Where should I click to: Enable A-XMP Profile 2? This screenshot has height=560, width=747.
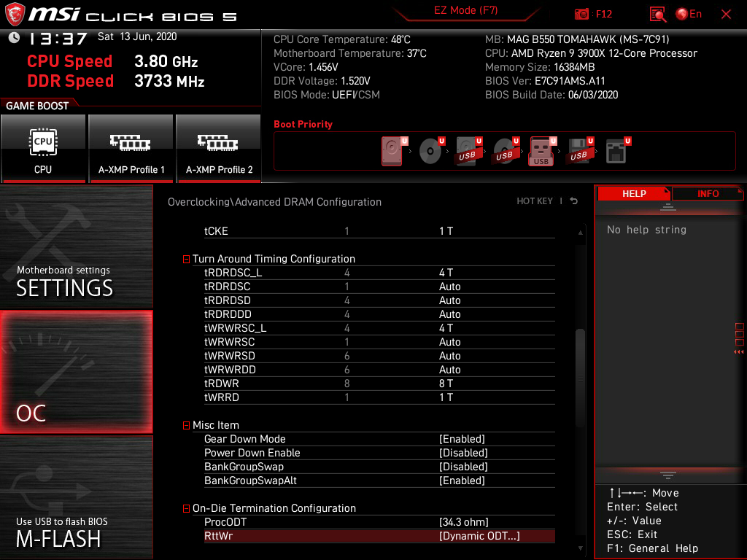(219, 149)
